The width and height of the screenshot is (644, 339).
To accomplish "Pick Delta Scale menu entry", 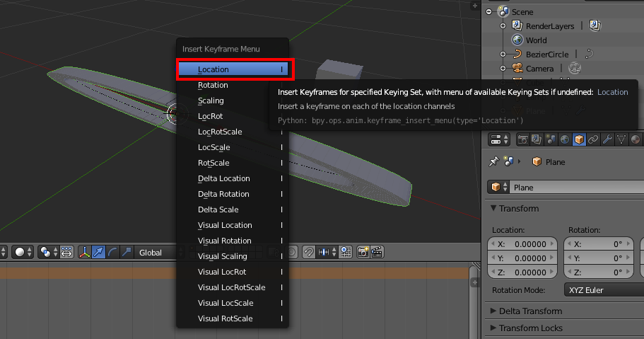I will [x=233, y=209].
